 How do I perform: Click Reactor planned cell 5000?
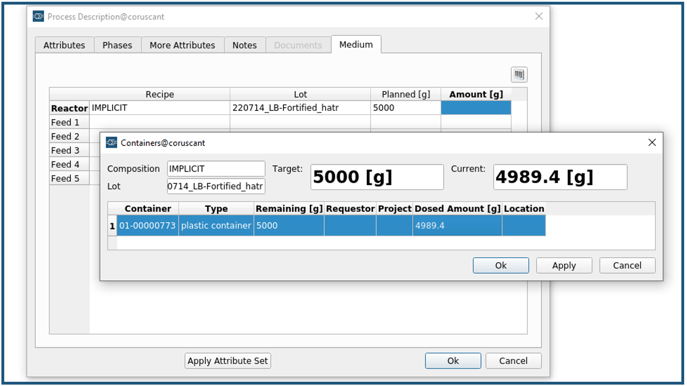point(406,108)
